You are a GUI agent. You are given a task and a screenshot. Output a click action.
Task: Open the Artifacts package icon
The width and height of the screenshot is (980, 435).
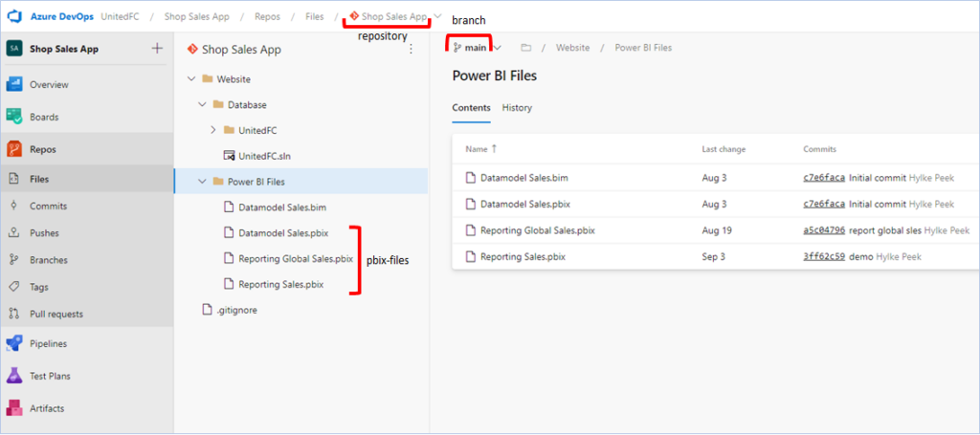click(13, 408)
